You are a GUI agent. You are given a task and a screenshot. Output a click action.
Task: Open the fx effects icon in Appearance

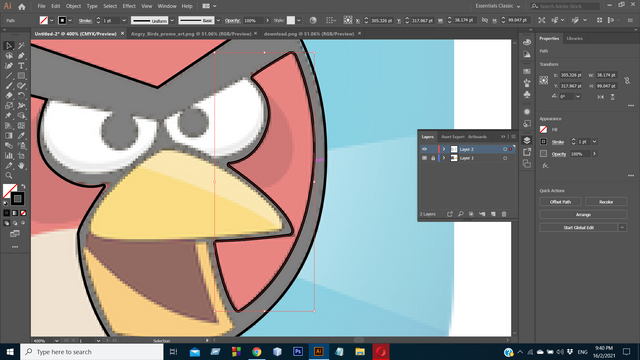point(545,166)
